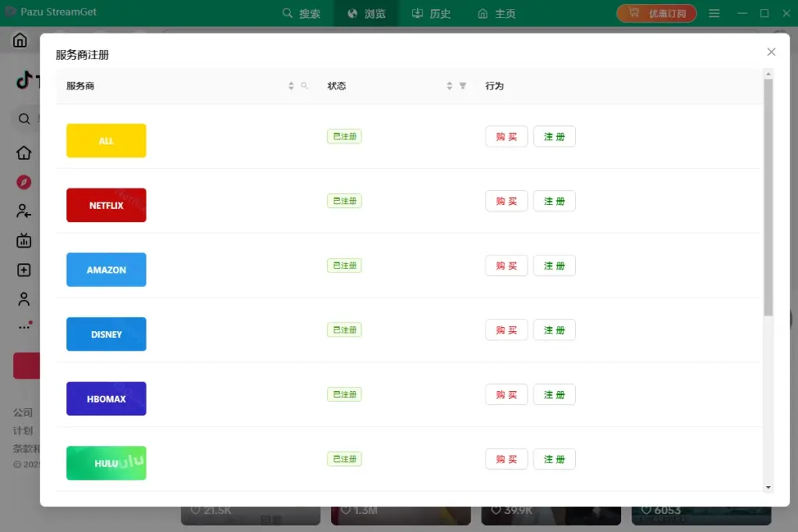Click the Explore compass icon in the sidebar

point(23,181)
